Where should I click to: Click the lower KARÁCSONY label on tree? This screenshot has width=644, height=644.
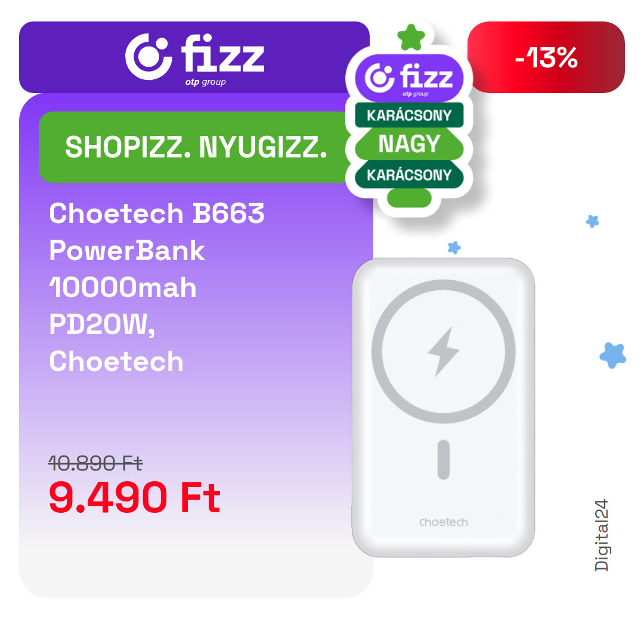409,175
